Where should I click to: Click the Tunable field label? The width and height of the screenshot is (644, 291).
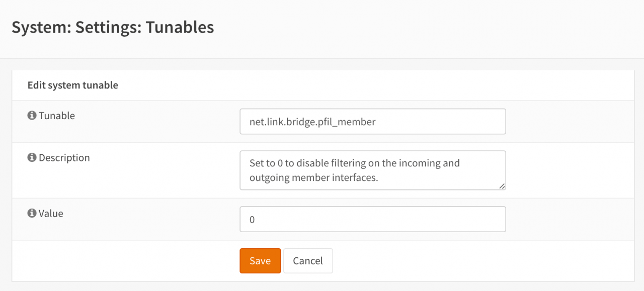click(57, 116)
